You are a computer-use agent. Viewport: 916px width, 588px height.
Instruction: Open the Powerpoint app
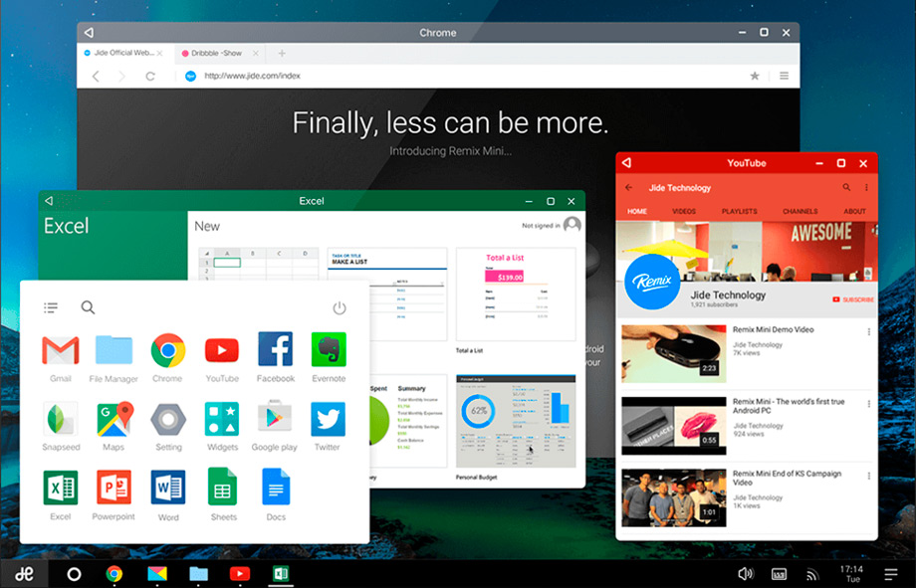114,489
